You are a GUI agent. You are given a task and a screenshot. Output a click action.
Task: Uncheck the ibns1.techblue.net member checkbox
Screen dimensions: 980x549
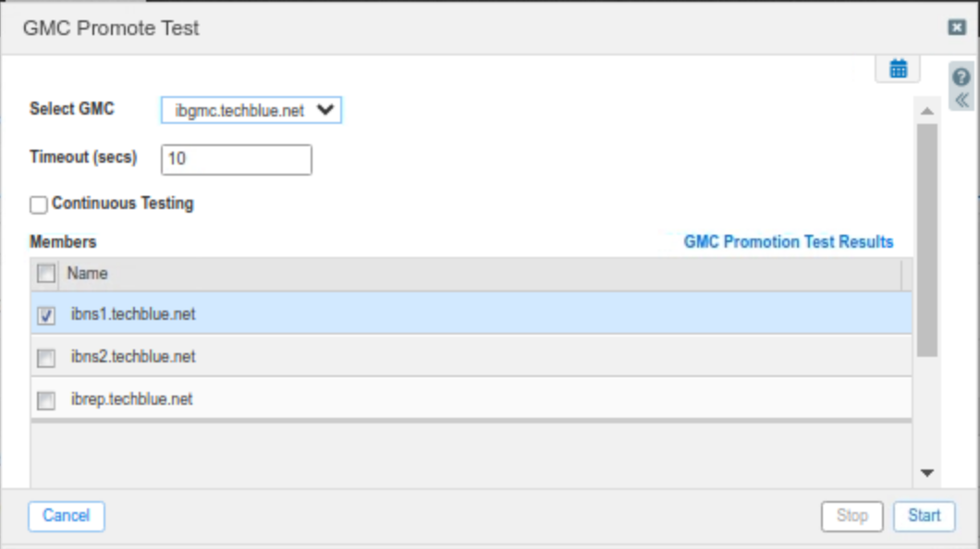[46, 315]
